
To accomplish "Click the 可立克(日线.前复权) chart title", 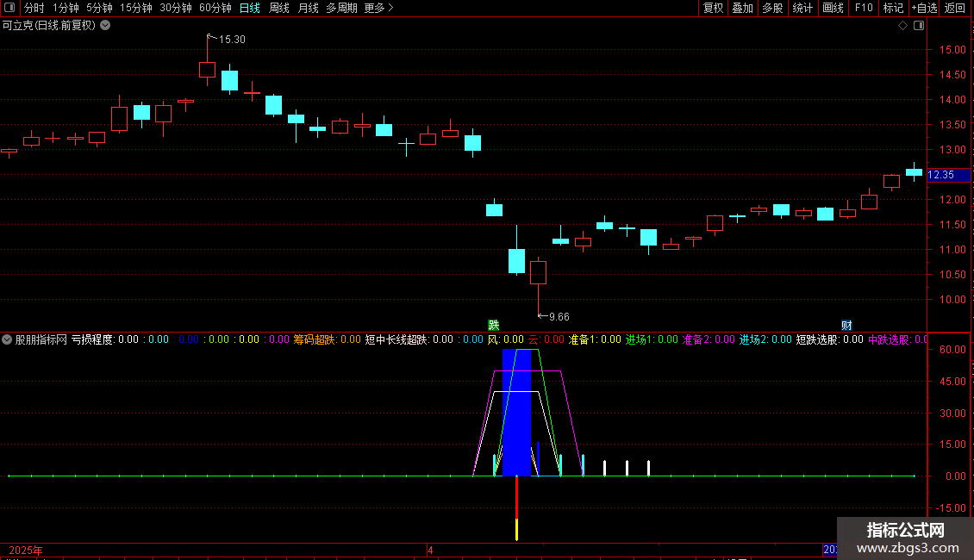I will [x=49, y=26].
